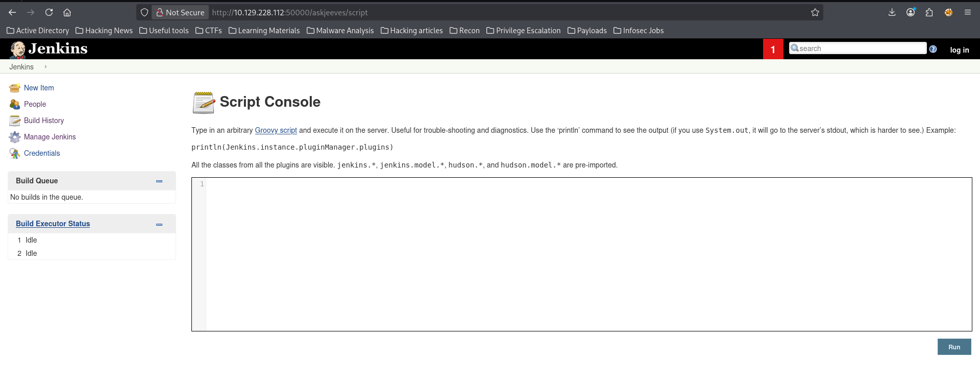Click the Build Executor Status link
Image resolution: width=980 pixels, height=382 pixels.
click(53, 224)
